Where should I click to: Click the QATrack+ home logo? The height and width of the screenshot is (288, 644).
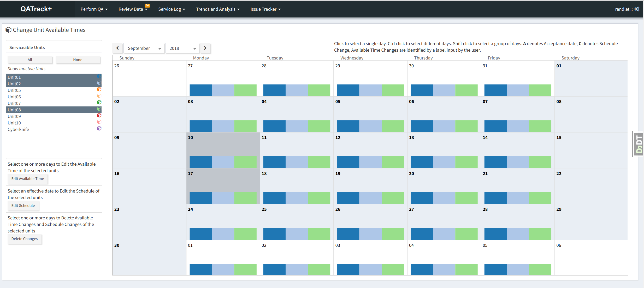tap(36, 9)
